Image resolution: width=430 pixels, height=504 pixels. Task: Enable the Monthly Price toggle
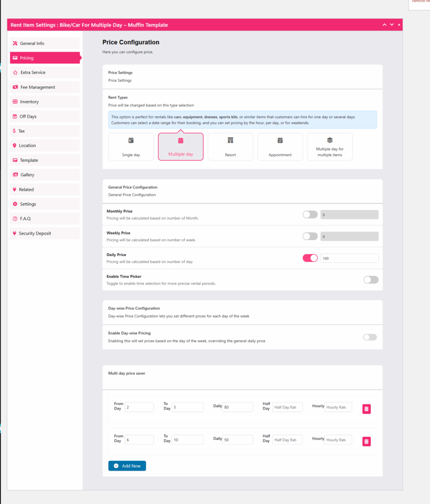[x=310, y=215]
